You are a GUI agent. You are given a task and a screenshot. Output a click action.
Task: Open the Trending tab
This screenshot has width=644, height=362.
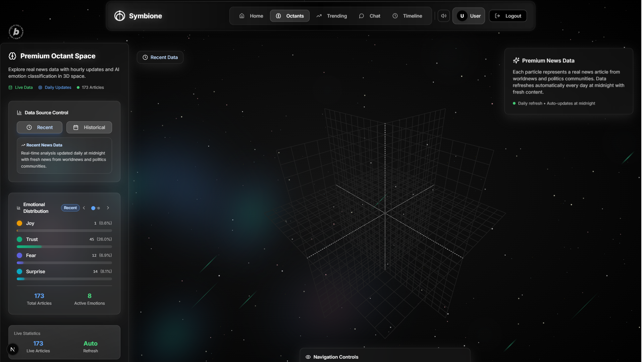click(331, 16)
